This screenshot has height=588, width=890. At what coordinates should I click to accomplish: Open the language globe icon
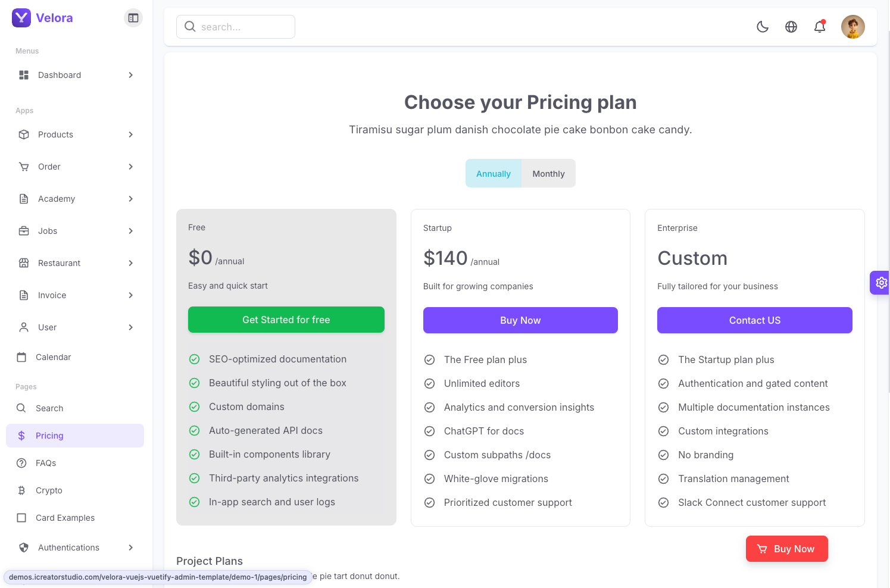tap(791, 27)
